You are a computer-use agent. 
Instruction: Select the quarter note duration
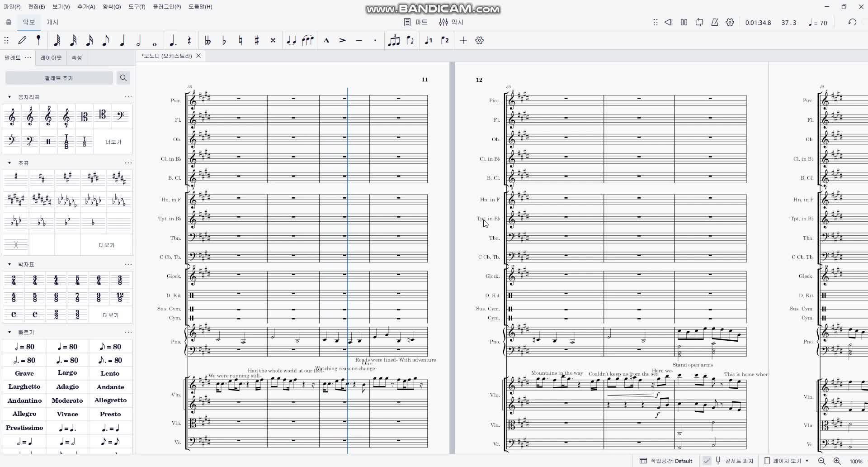click(x=122, y=41)
